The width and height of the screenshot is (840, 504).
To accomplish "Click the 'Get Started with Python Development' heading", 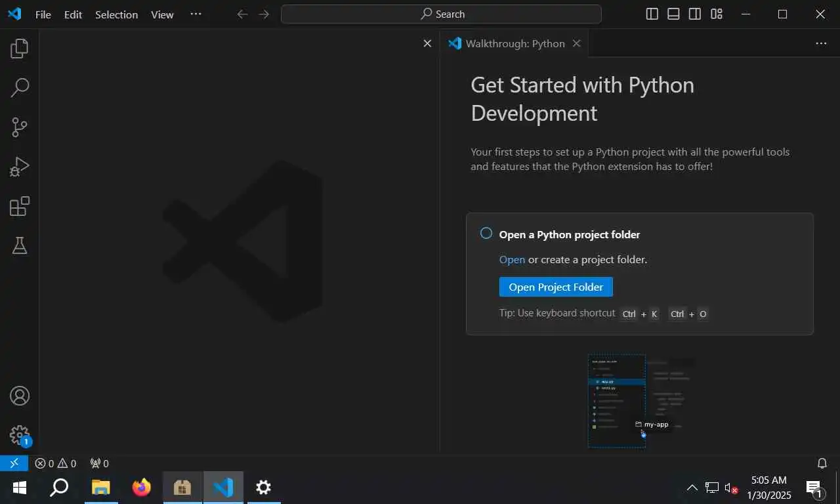I will point(582,99).
